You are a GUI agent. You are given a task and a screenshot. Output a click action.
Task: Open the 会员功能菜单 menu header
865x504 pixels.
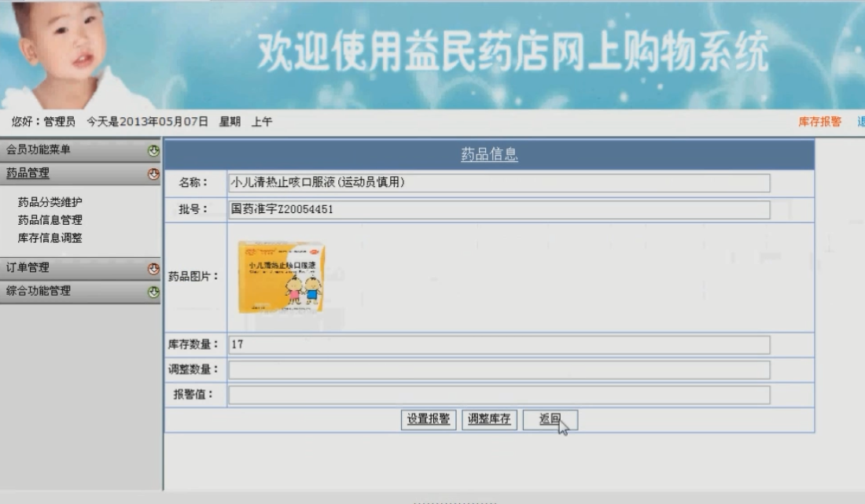80,150
